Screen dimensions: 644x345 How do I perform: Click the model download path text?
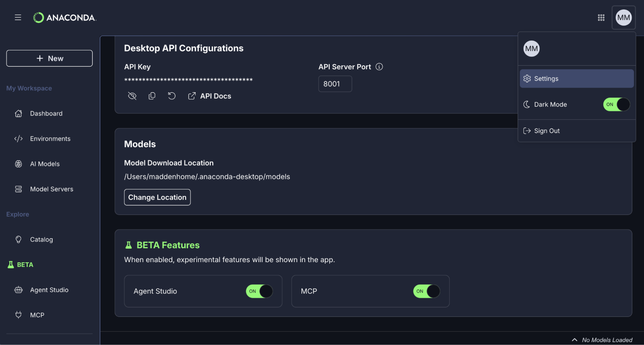[207, 177]
